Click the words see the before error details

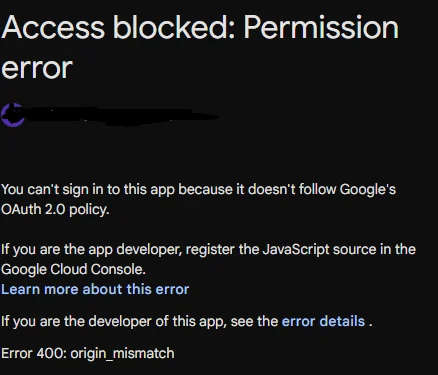point(254,321)
